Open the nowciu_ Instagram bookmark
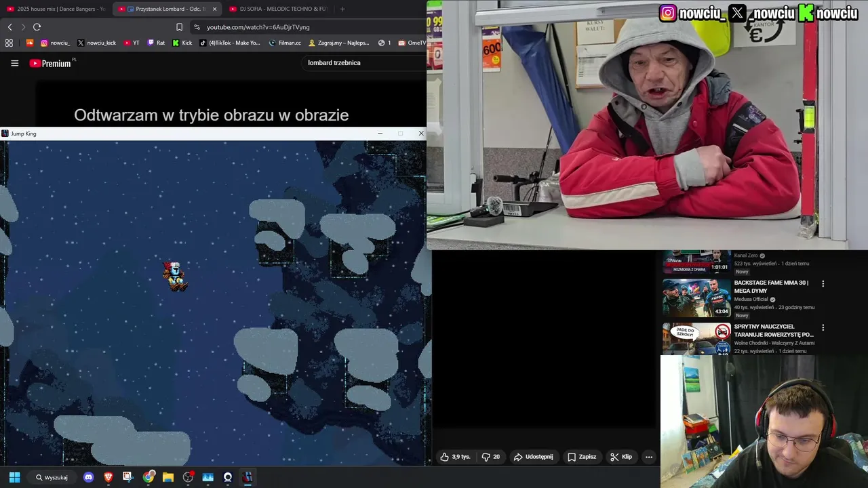This screenshot has height=488, width=868. (55, 43)
